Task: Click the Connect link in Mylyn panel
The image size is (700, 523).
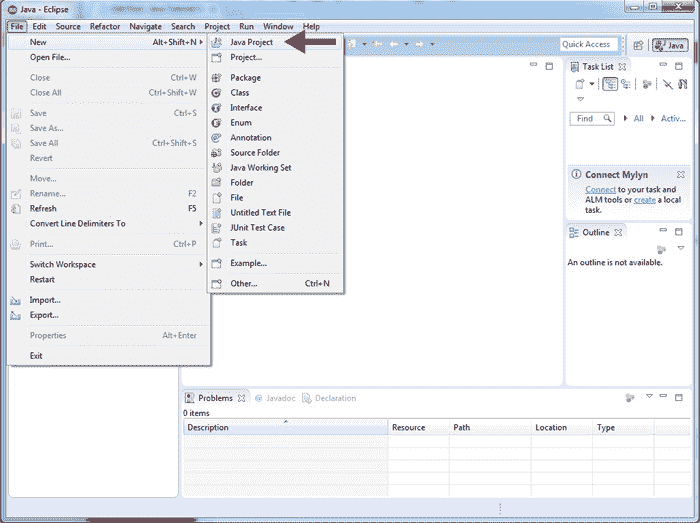Action: [600, 190]
